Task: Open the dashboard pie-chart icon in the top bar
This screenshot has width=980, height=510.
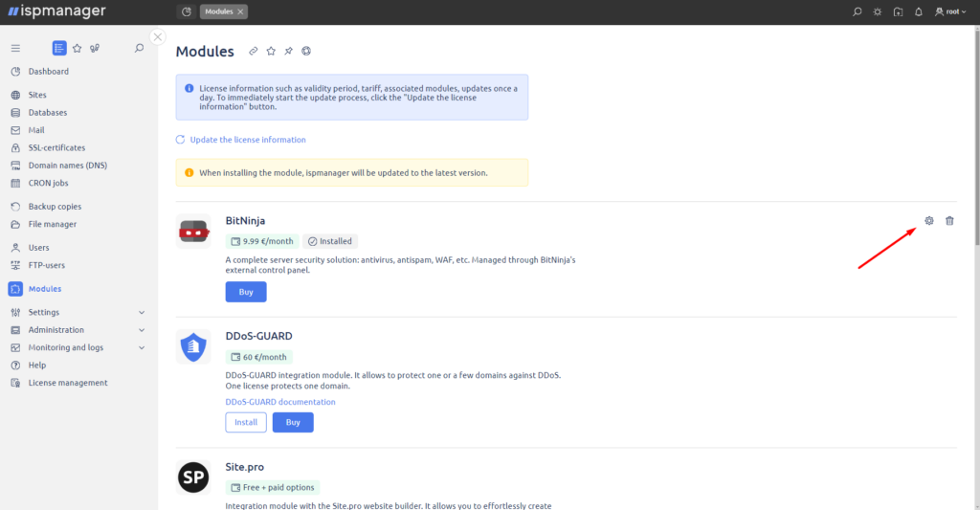Action: coord(187,11)
